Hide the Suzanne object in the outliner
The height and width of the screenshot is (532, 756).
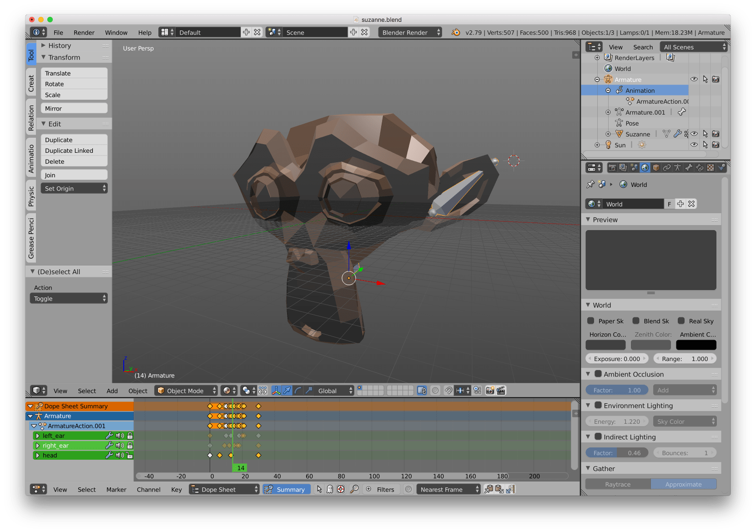(695, 134)
